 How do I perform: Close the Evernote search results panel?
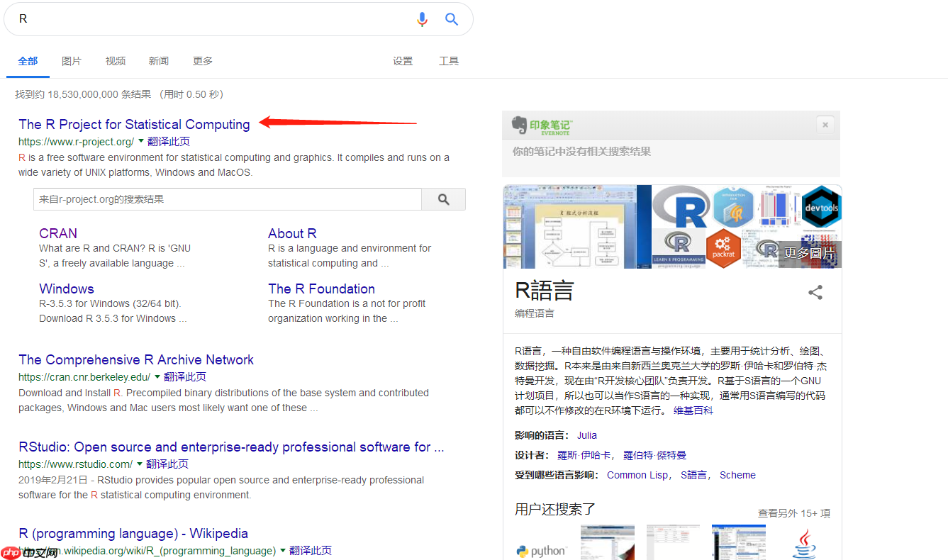point(825,124)
